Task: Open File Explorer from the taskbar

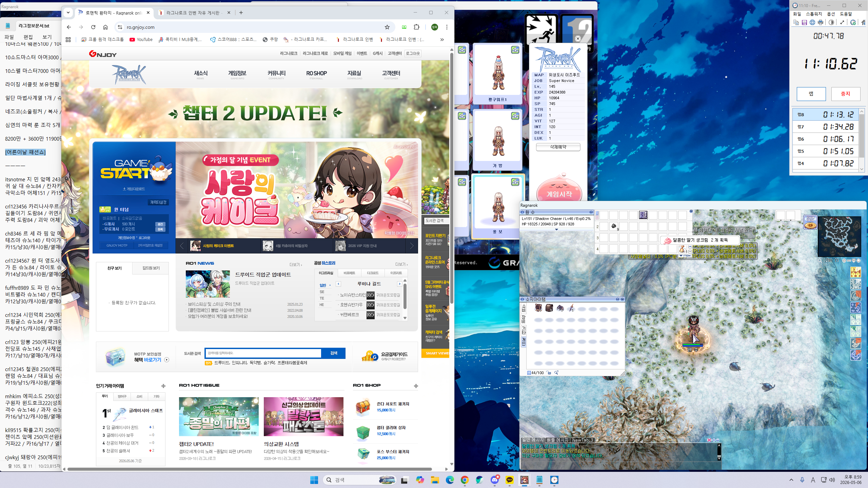Action: point(435,480)
